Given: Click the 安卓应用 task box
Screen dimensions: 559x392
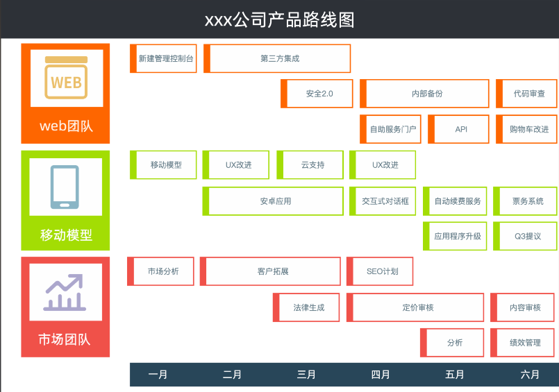Looking at the screenshot, I should (x=273, y=201).
